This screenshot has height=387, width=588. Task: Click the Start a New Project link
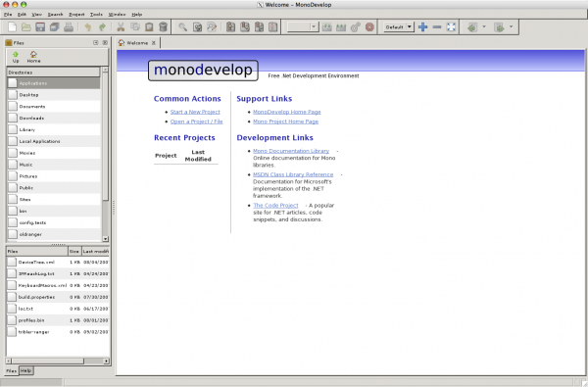tap(195, 112)
